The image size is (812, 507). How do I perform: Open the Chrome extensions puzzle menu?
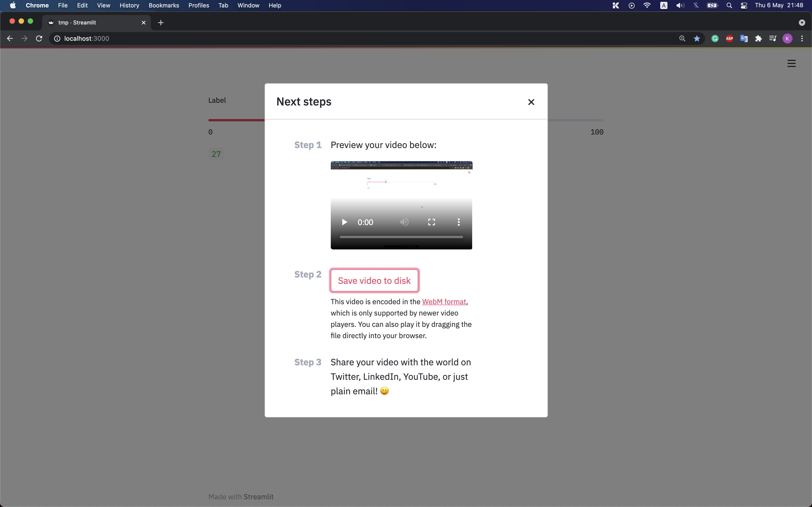click(x=758, y=38)
